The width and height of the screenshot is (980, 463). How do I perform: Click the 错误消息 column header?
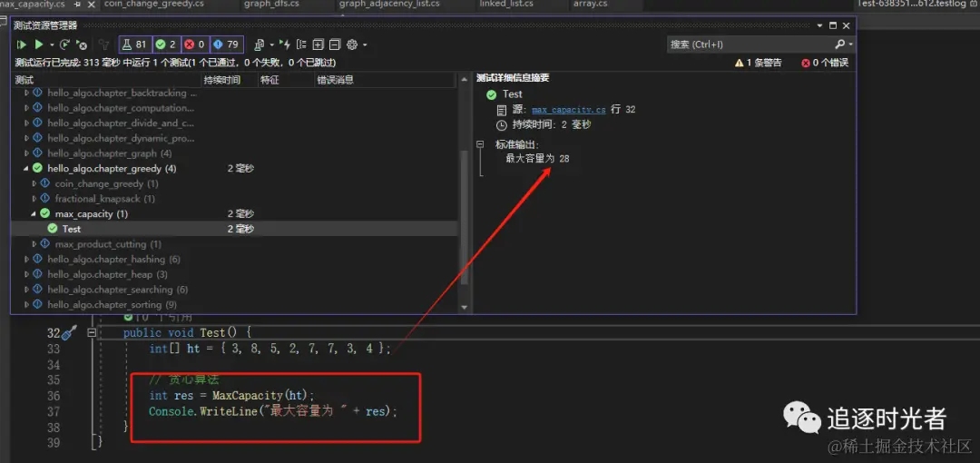point(385,80)
